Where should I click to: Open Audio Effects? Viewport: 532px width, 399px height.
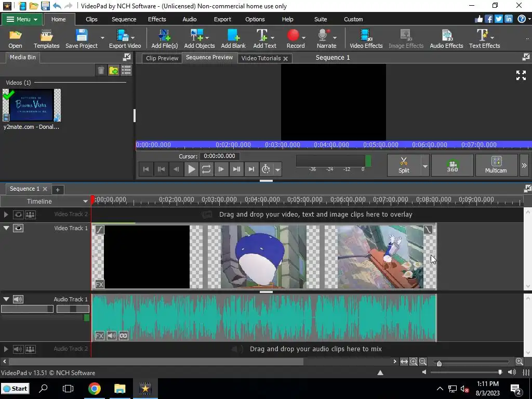click(446, 38)
